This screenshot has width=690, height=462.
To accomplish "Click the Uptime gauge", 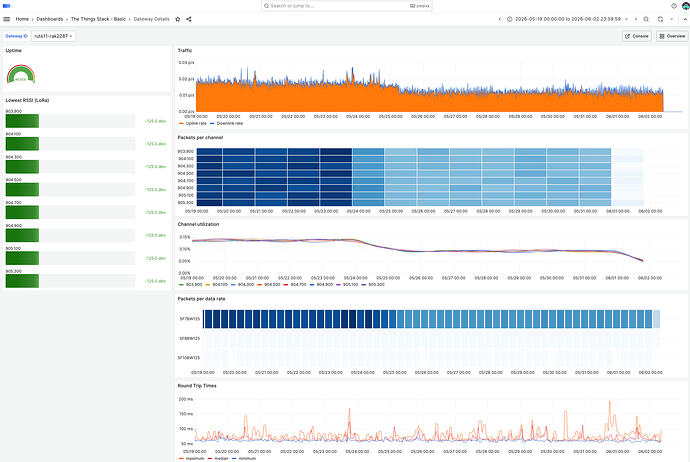I will [x=21, y=74].
